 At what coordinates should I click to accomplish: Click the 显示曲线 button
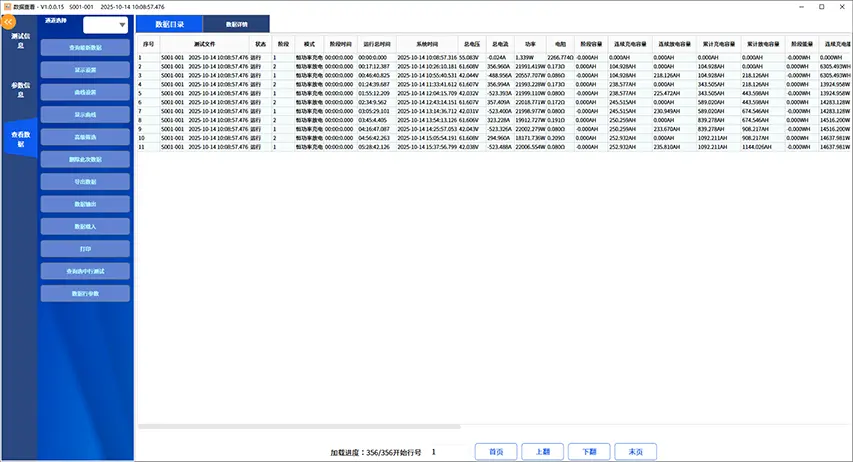tap(85, 115)
